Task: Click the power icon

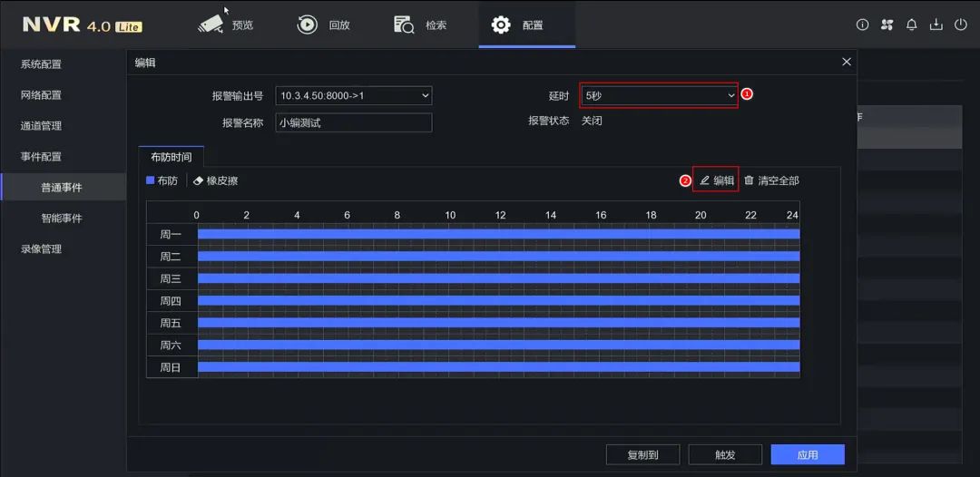Action: [x=961, y=24]
